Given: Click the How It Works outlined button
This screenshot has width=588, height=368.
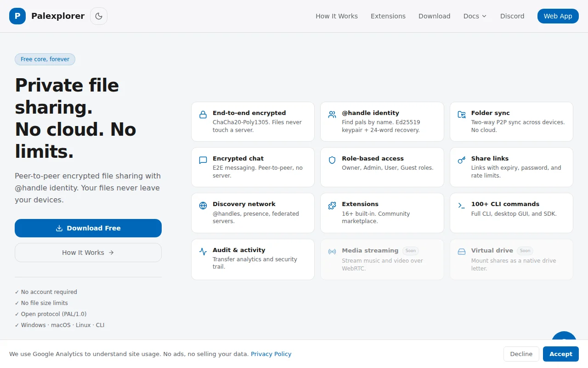Looking at the screenshot, I should [88, 253].
